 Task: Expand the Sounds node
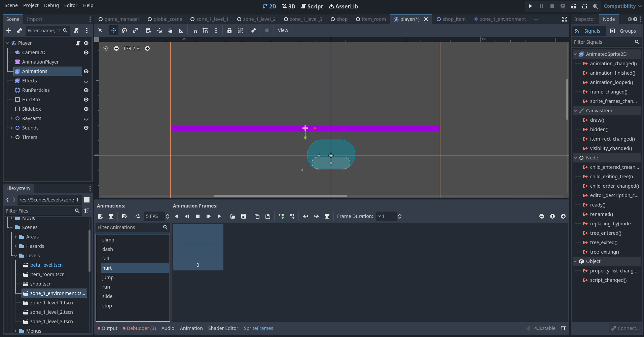[x=11, y=128]
